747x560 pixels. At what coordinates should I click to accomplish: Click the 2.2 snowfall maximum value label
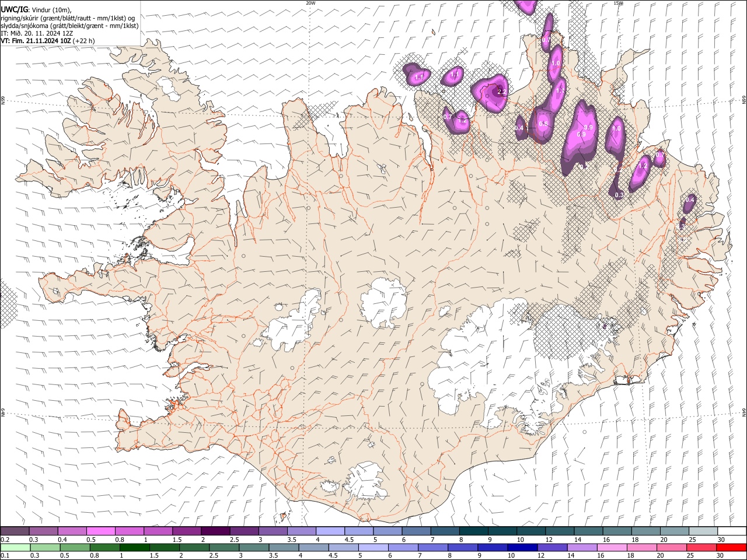501,92
